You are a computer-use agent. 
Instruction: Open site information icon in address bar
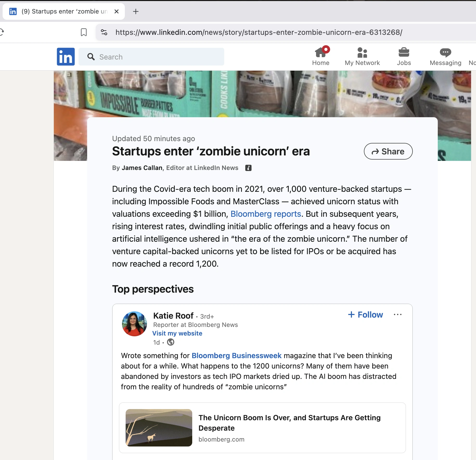(x=104, y=32)
